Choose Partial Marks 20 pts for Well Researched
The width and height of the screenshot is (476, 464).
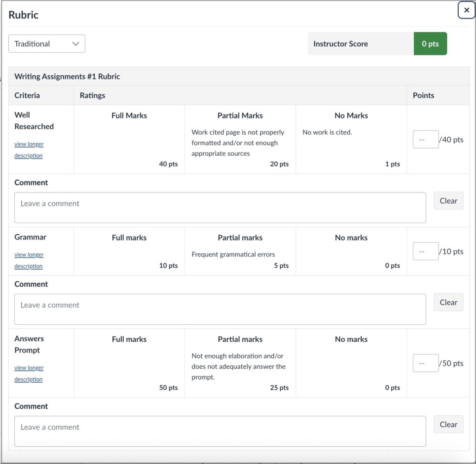(x=240, y=139)
